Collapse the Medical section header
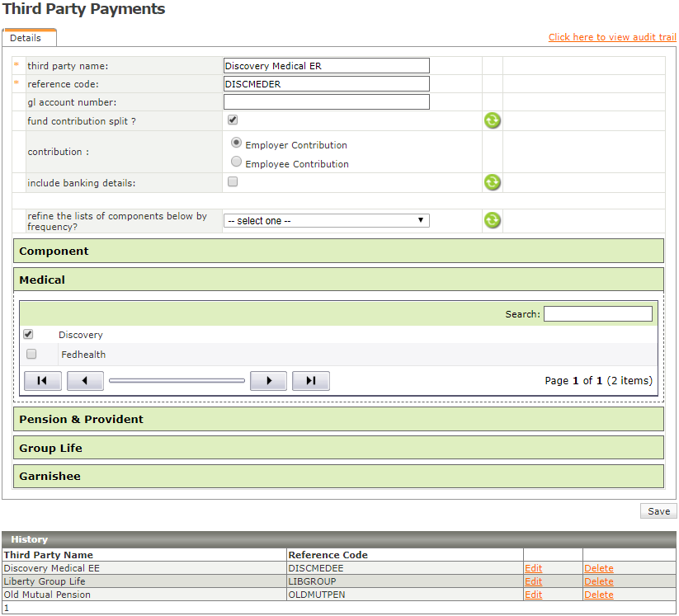 tap(338, 280)
